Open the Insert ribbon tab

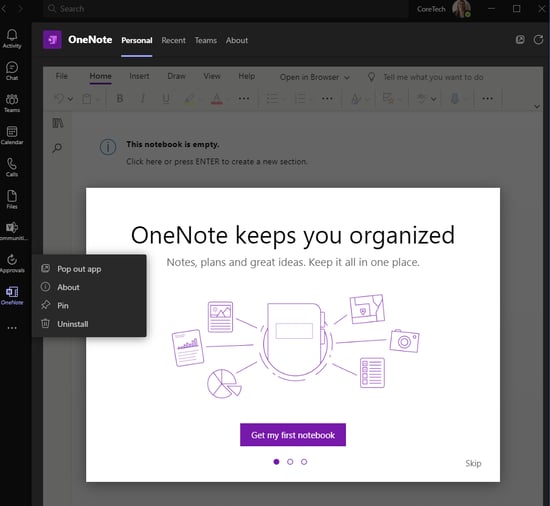pyautogui.click(x=139, y=76)
